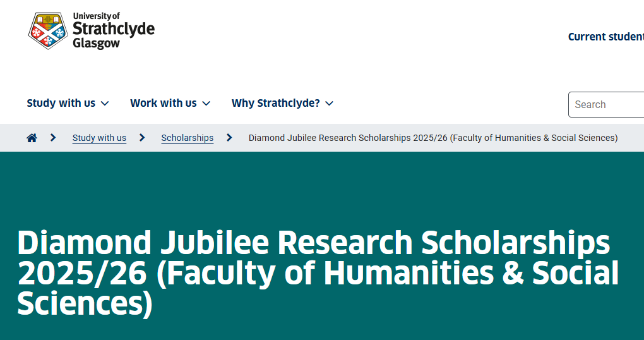Click the large Diamond Jubilee Research Scholarships heading
Image resolution: width=644 pixels, height=340 pixels.
tap(314, 243)
